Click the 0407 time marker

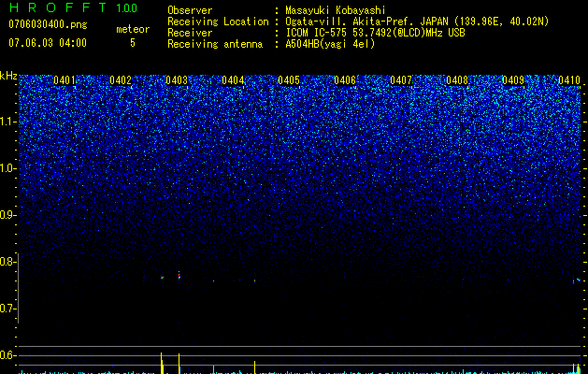coord(401,80)
